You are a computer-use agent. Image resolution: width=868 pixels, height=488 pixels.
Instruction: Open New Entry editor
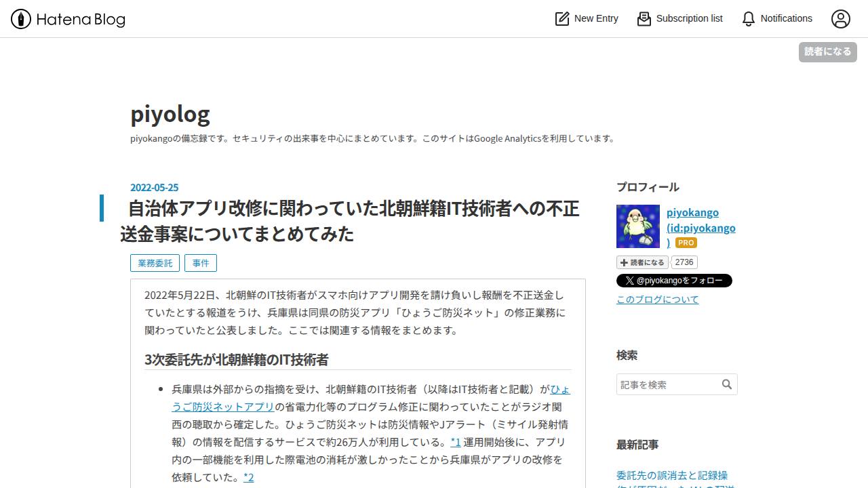[x=587, y=19]
